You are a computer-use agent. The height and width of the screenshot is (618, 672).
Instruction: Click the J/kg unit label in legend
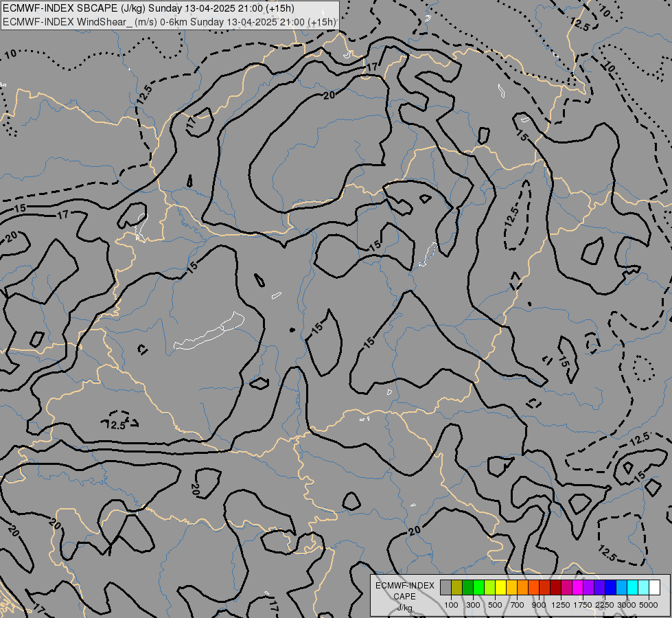(404, 608)
